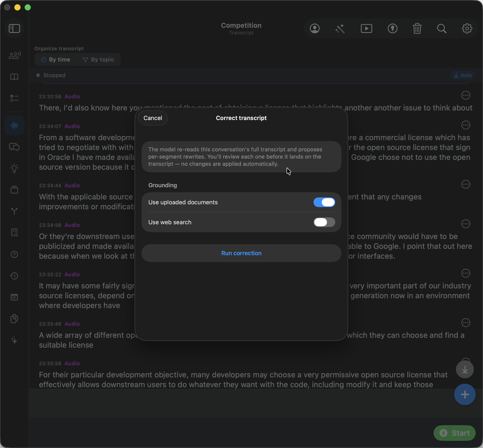
Task: Click the Stopped status indicator
Action: 51,75
